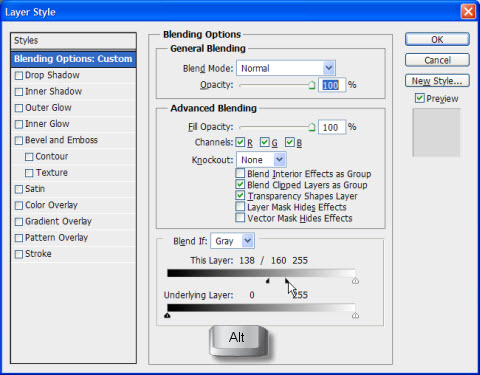This screenshot has height=375, width=480.
Task: Open the Blend If channel dropdown
Action: [x=232, y=241]
